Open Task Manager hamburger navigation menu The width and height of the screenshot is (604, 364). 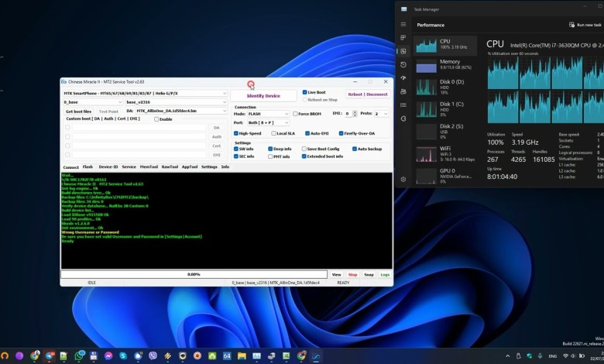(403, 24)
